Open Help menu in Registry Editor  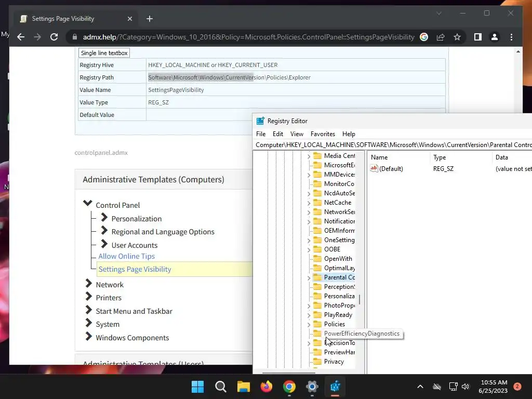(x=349, y=134)
